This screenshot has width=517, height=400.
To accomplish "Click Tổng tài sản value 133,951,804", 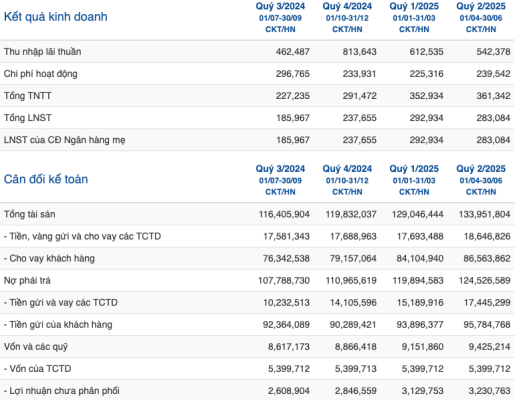I will 484,214.
